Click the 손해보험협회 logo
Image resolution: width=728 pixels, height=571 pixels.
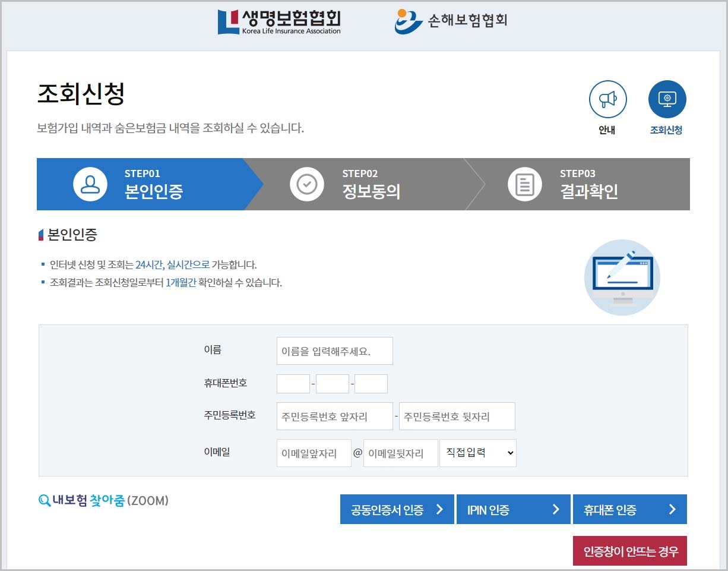coord(451,21)
